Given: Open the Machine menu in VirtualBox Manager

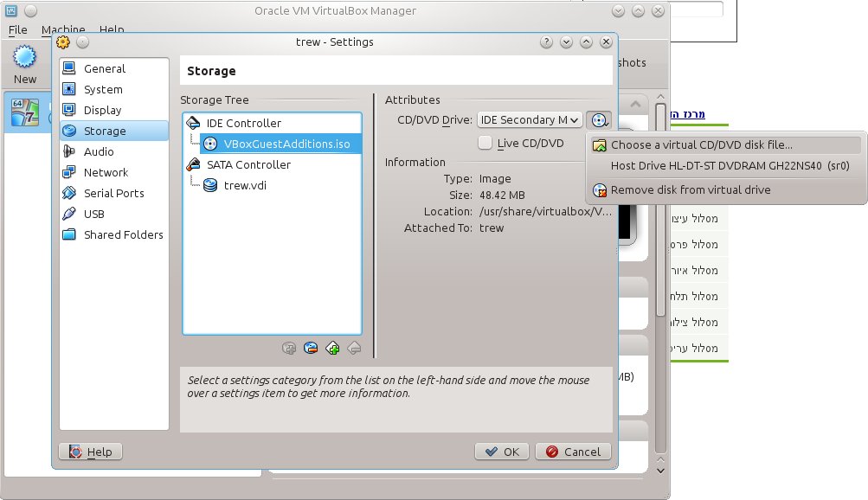Looking at the screenshot, I should coord(63,29).
